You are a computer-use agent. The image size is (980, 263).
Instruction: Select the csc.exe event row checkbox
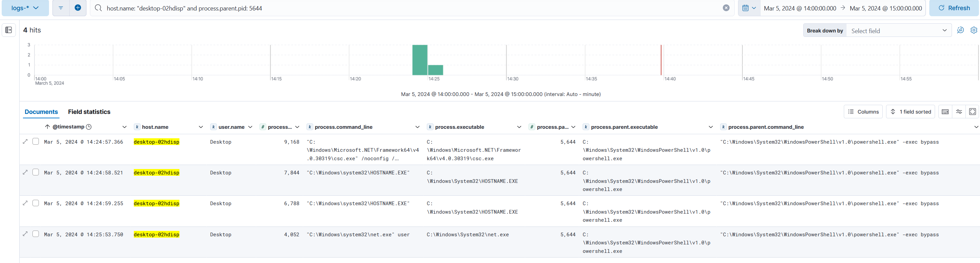coord(36,142)
